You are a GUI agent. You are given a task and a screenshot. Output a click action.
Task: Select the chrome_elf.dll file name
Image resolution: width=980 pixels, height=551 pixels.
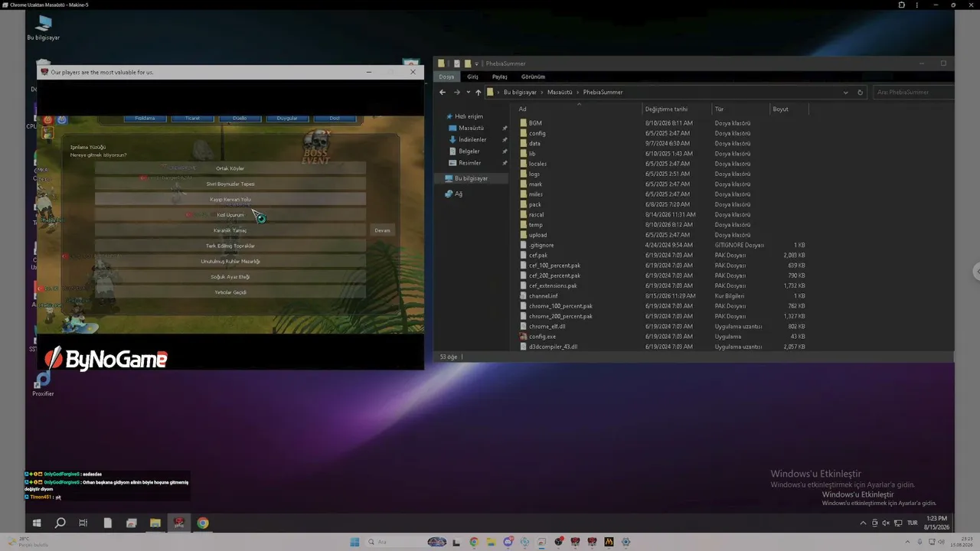(x=547, y=327)
